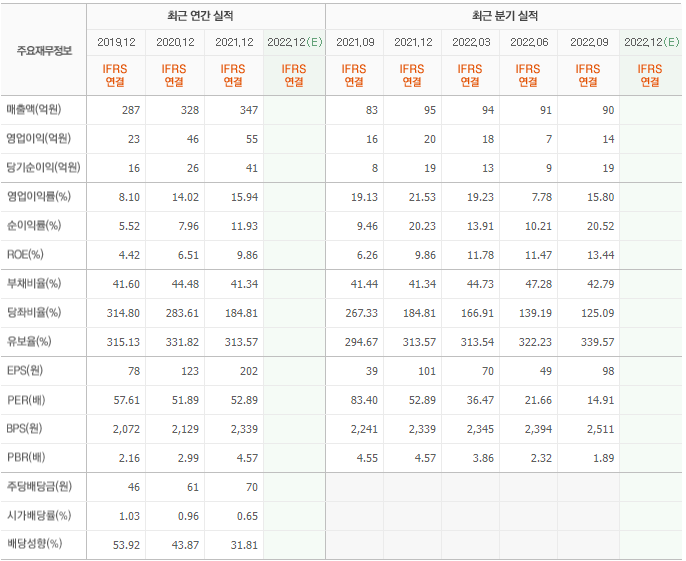Click the PBR value 1.89
The image size is (686, 561).
[603, 458]
